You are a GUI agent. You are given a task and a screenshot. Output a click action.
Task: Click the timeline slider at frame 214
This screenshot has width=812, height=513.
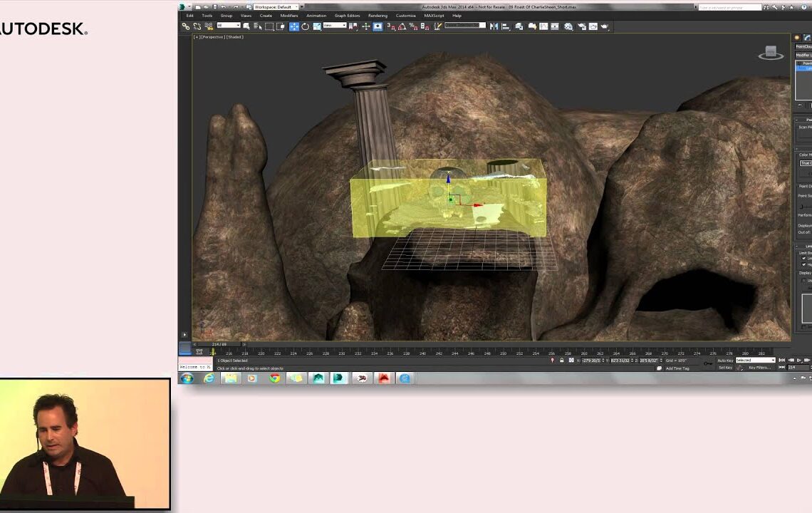tap(214, 352)
